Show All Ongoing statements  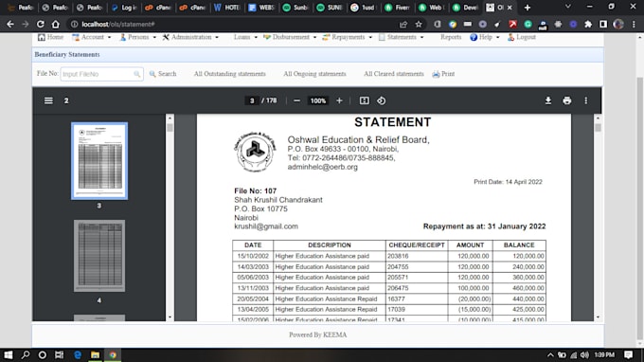pos(314,74)
